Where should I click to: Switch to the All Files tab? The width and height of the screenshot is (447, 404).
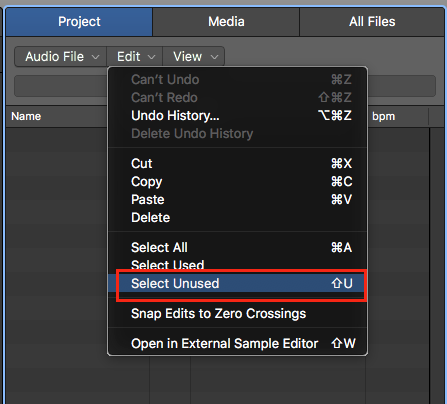(x=372, y=22)
